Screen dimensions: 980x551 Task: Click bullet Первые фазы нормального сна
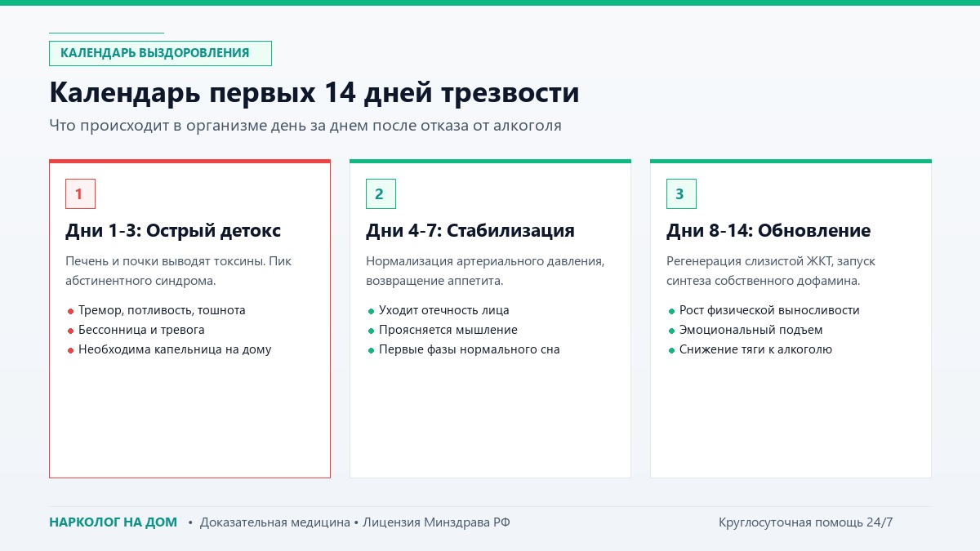[x=470, y=349]
